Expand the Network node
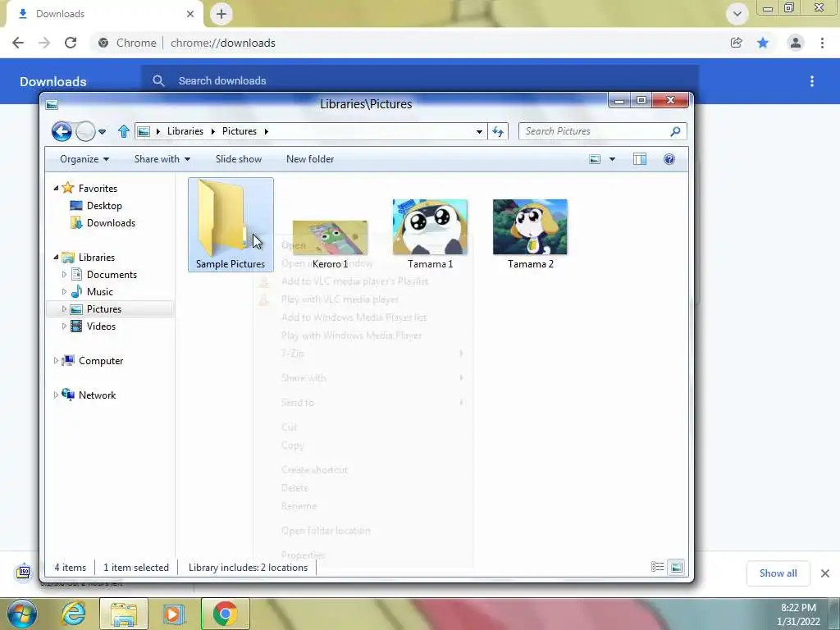This screenshot has height=630, width=840. pos(56,395)
